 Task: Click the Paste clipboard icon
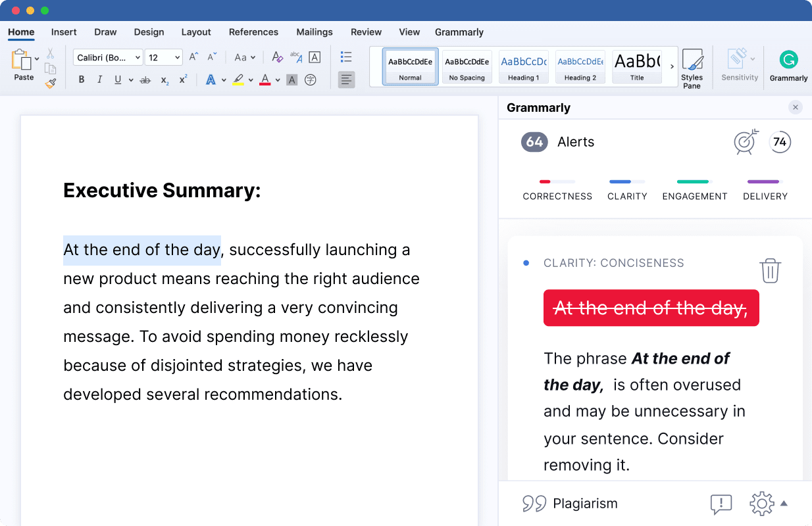[x=22, y=60]
